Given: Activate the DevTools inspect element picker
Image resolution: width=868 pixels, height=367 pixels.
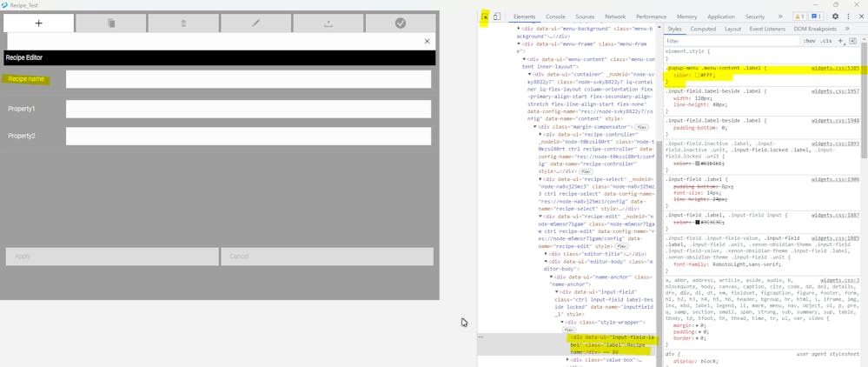Looking at the screenshot, I should coord(485,17).
